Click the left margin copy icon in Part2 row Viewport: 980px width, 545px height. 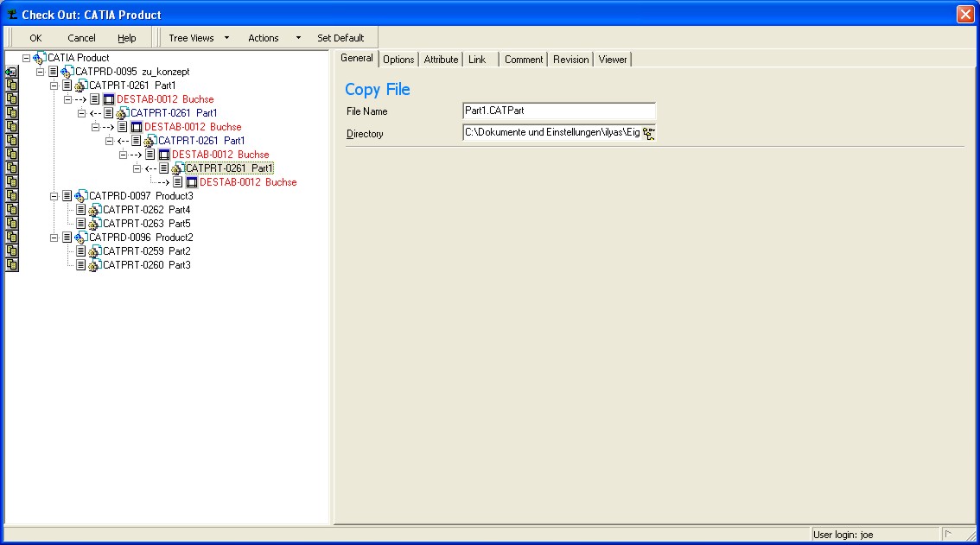point(11,251)
